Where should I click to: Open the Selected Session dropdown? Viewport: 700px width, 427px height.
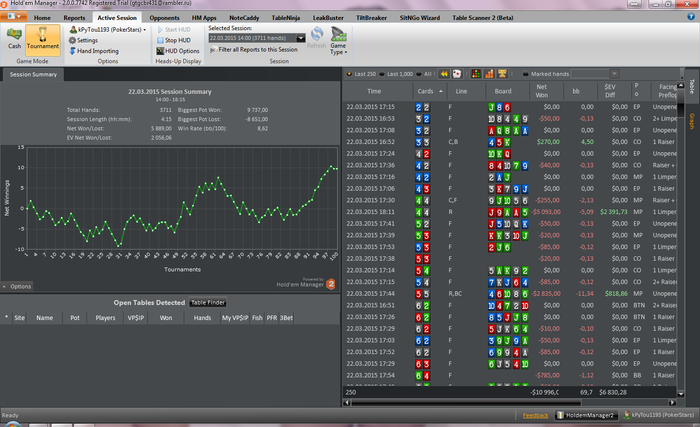pos(301,38)
